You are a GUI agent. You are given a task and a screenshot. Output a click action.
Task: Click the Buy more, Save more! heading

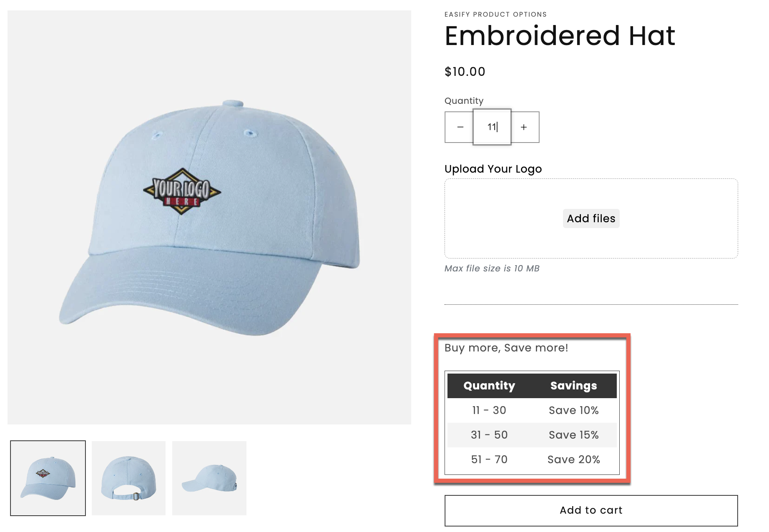coord(506,348)
